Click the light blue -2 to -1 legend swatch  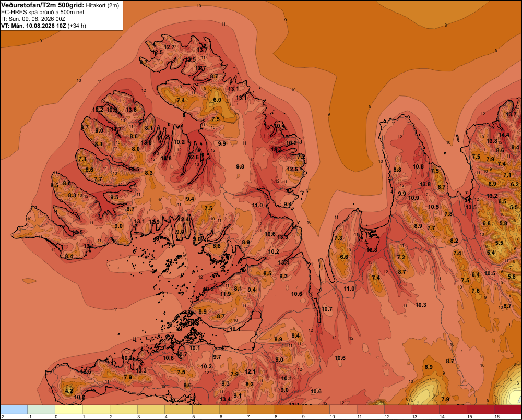[x=14, y=410]
